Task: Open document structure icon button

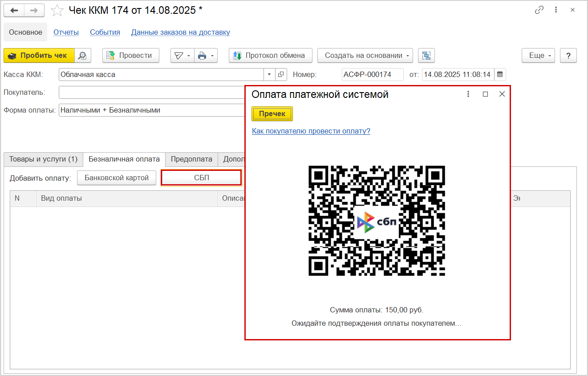Action: point(426,56)
